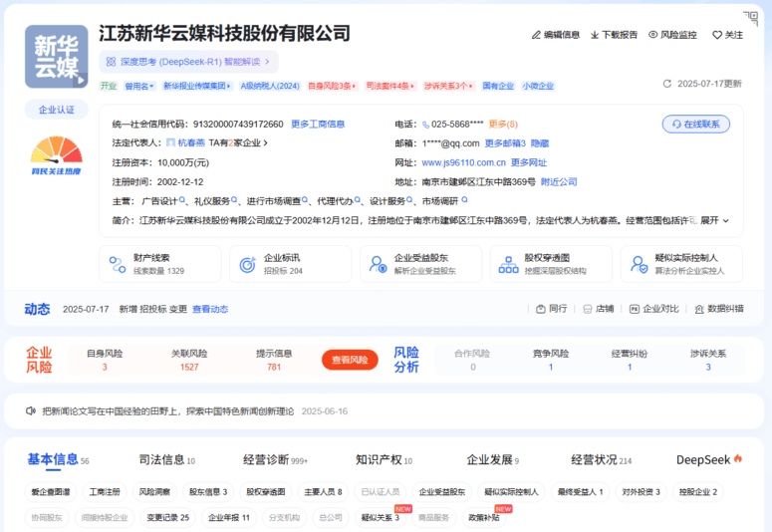Expand the 新华报业传媒集团 tag

[x=197, y=86]
